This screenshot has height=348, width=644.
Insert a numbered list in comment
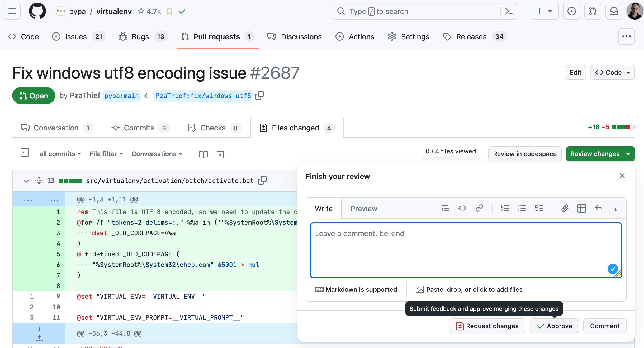(505, 208)
